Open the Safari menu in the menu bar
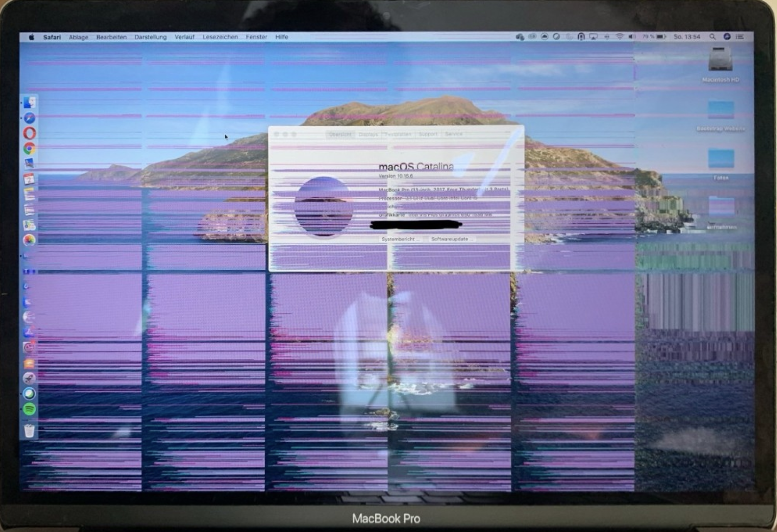 (x=52, y=37)
